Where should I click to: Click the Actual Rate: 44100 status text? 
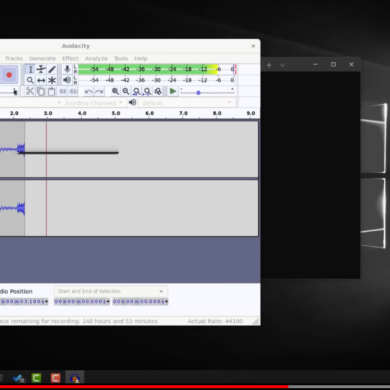point(215,321)
